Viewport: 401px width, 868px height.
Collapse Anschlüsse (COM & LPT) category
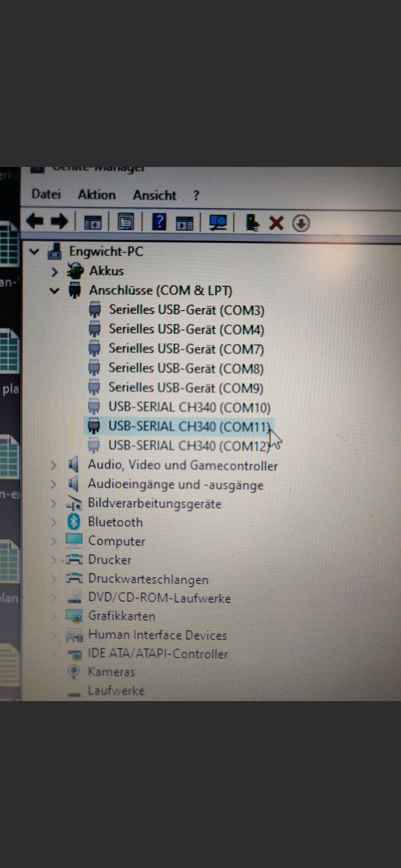click(x=55, y=291)
